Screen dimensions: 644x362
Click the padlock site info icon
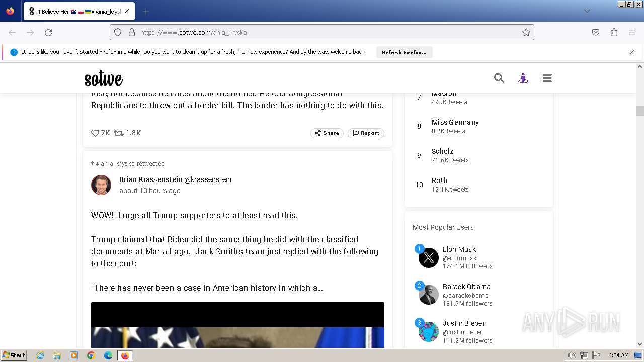132,32
